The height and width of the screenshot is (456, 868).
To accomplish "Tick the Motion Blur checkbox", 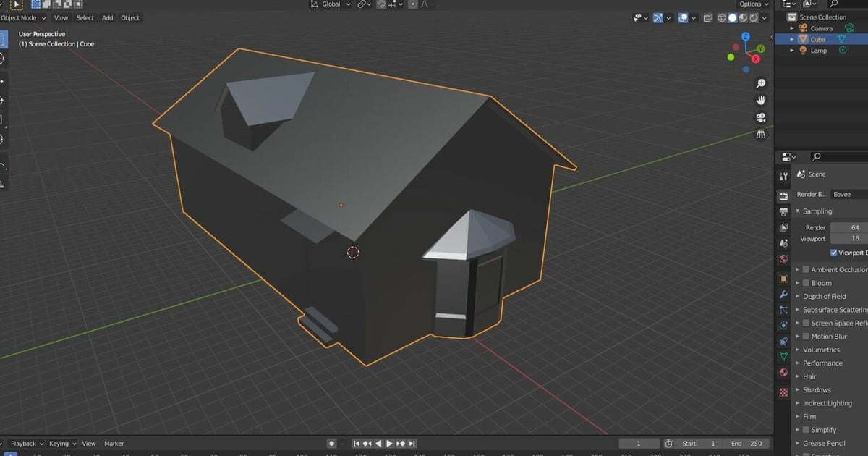I will 806,337.
